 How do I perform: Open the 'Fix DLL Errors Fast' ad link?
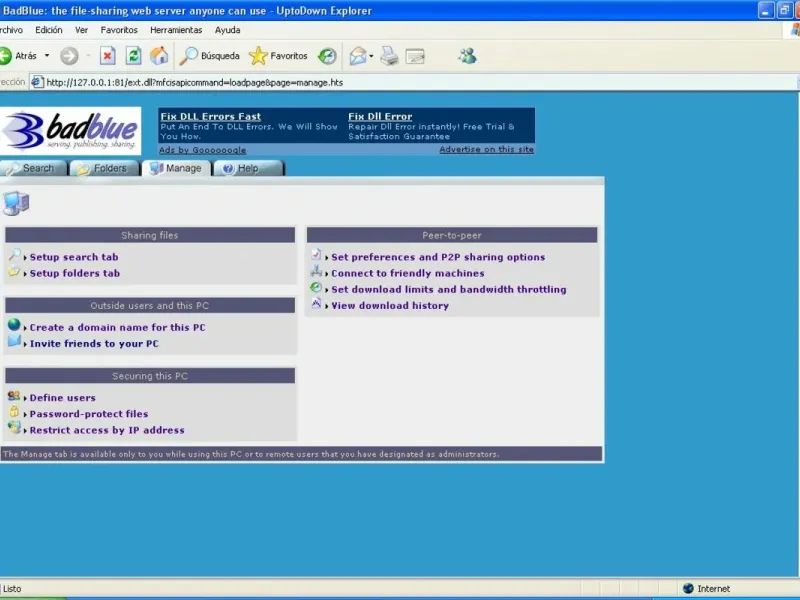(211, 116)
